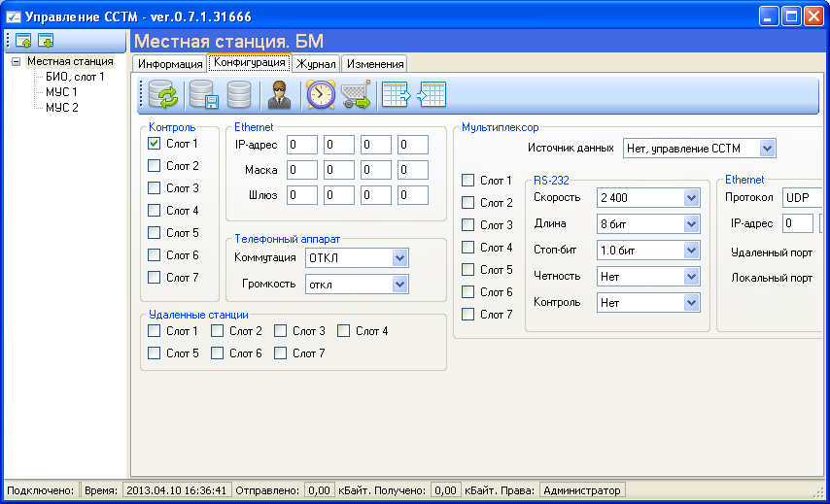The width and height of the screenshot is (830, 504).
Task: Click the shopping cart with green arrow icon
Action: pyautogui.click(x=355, y=94)
